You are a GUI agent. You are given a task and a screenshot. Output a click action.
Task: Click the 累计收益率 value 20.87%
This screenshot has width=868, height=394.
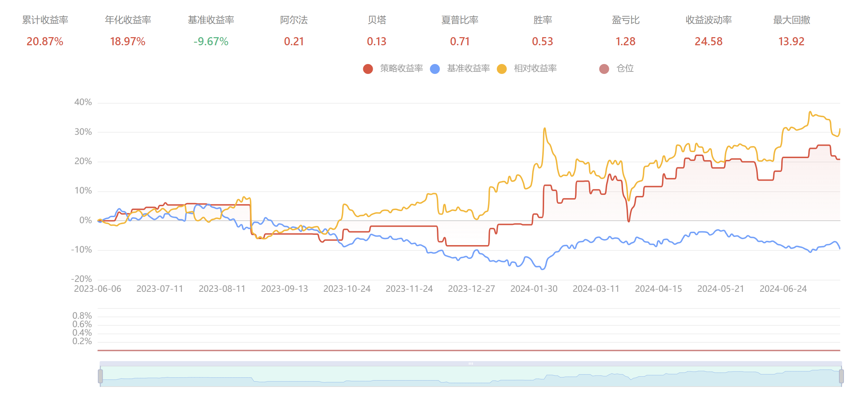click(45, 41)
